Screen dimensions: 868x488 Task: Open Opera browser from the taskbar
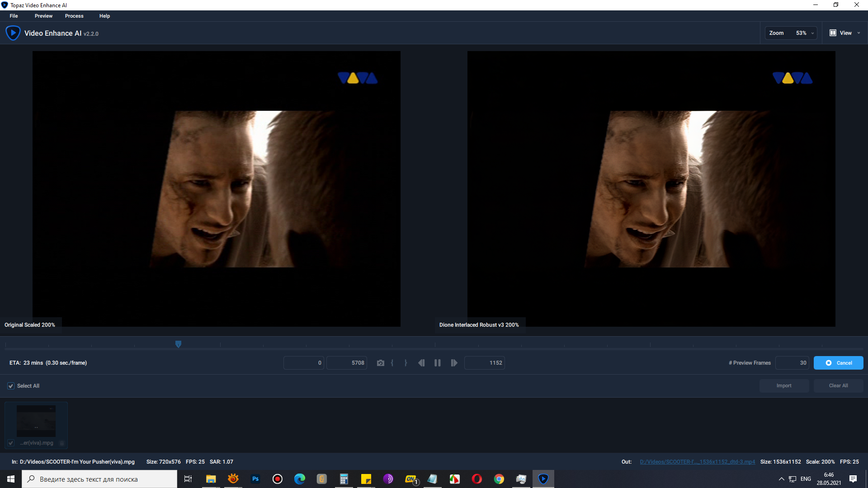pyautogui.click(x=477, y=479)
